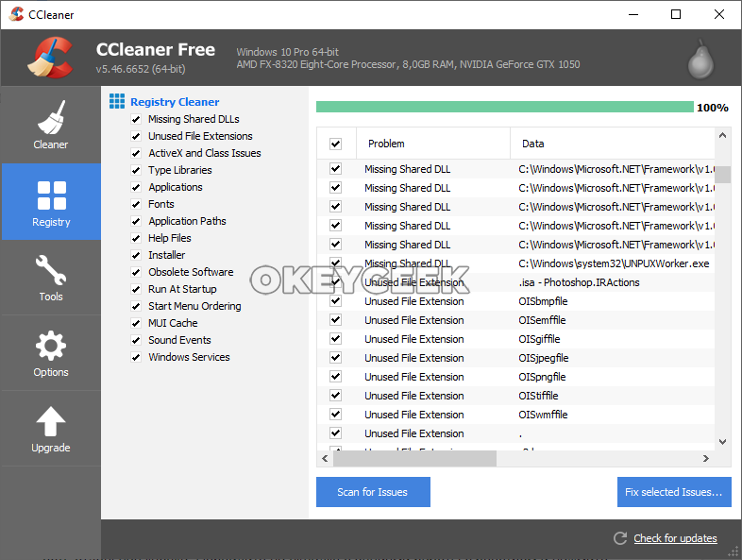Select the OISgiffile entry
Screen dimensions: 742x560
515,339
